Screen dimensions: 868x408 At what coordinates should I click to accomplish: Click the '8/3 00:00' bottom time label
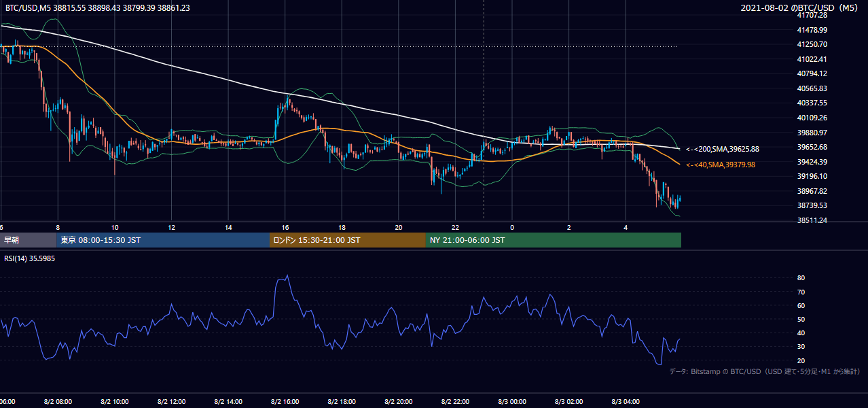[512, 402]
